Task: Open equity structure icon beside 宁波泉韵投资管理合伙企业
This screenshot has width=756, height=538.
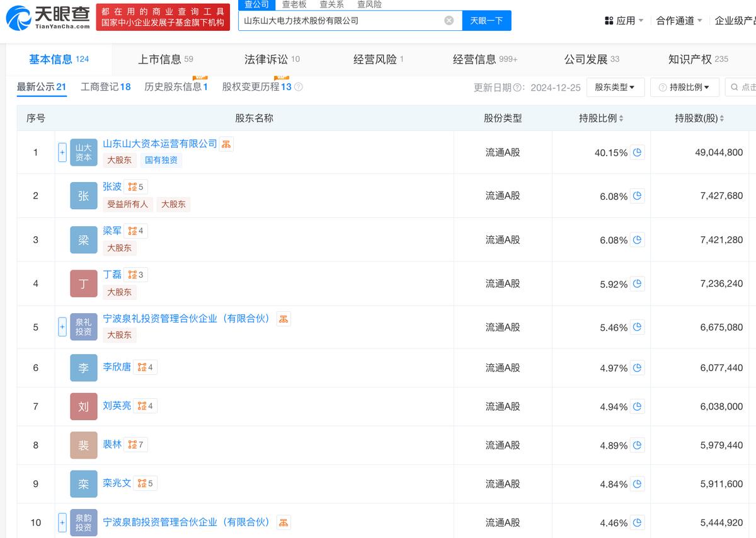Action: pos(283,522)
